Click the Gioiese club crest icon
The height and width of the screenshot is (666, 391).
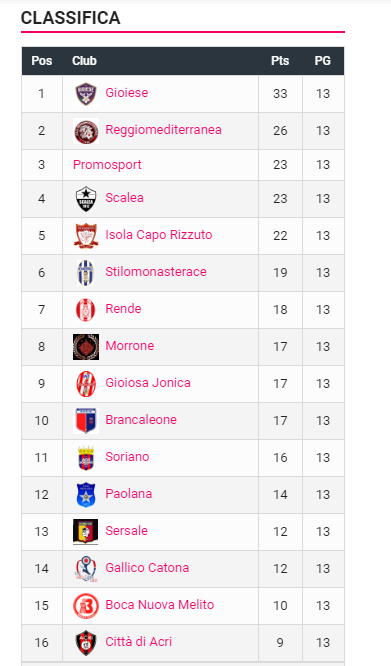pos(86,94)
